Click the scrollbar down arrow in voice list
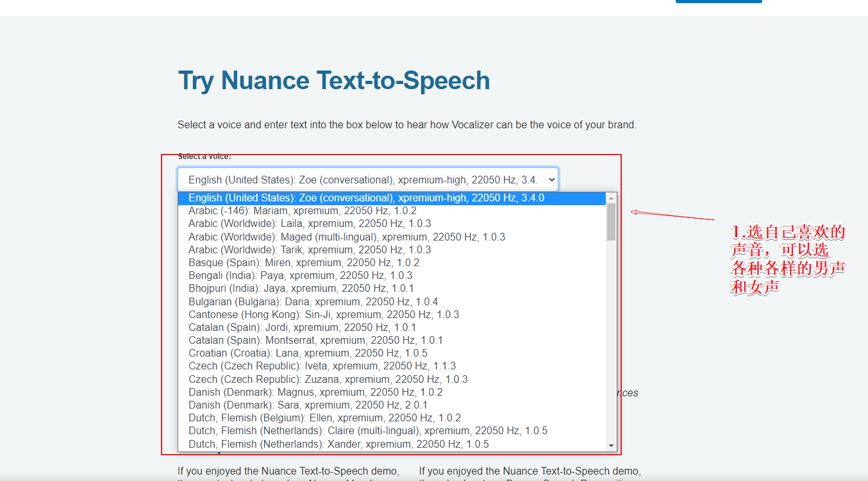The height and width of the screenshot is (481, 868). click(x=611, y=445)
